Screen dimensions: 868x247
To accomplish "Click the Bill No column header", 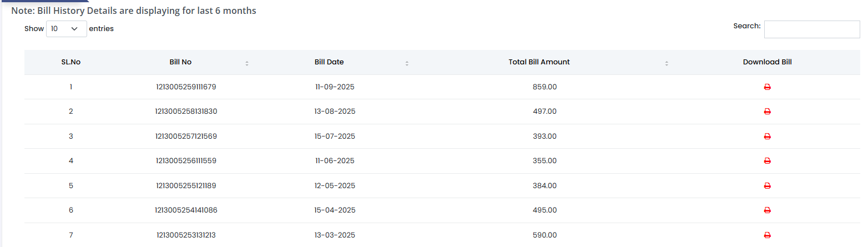I will [180, 62].
